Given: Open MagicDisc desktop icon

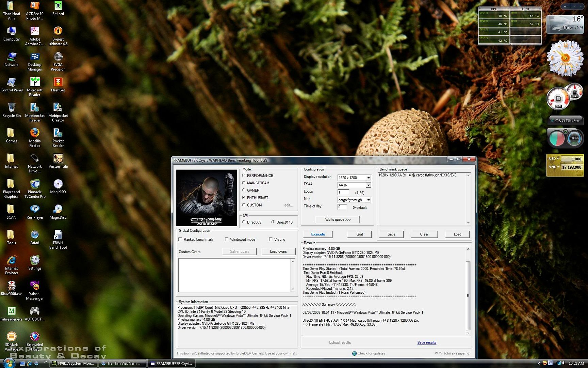Looking at the screenshot, I should [58, 212].
